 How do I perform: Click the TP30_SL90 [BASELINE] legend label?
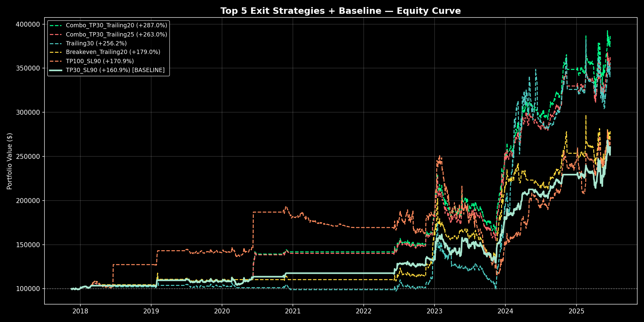point(115,70)
